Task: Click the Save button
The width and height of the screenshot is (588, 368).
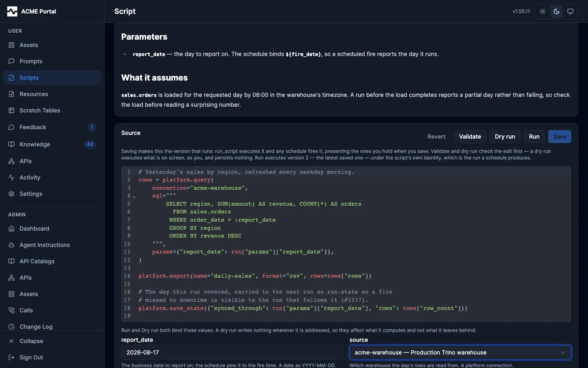Action: pyautogui.click(x=559, y=137)
